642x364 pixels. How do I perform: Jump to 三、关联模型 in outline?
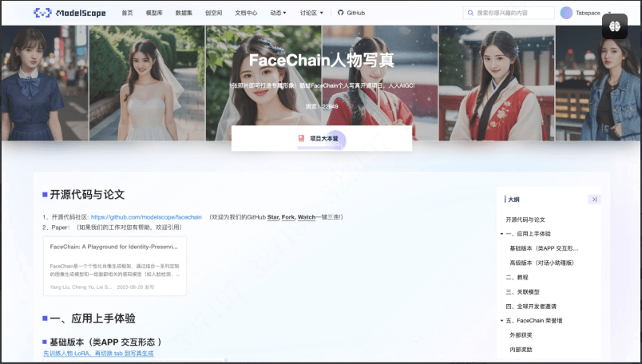point(522,292)
